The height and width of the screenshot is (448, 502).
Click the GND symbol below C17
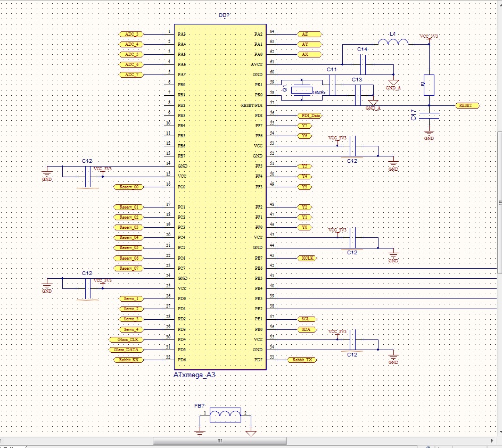tap(429, 133)
